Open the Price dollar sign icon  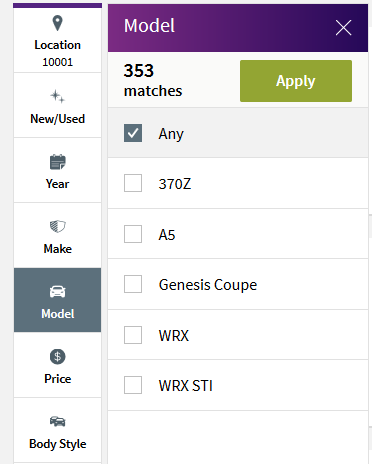coord(58,357)
